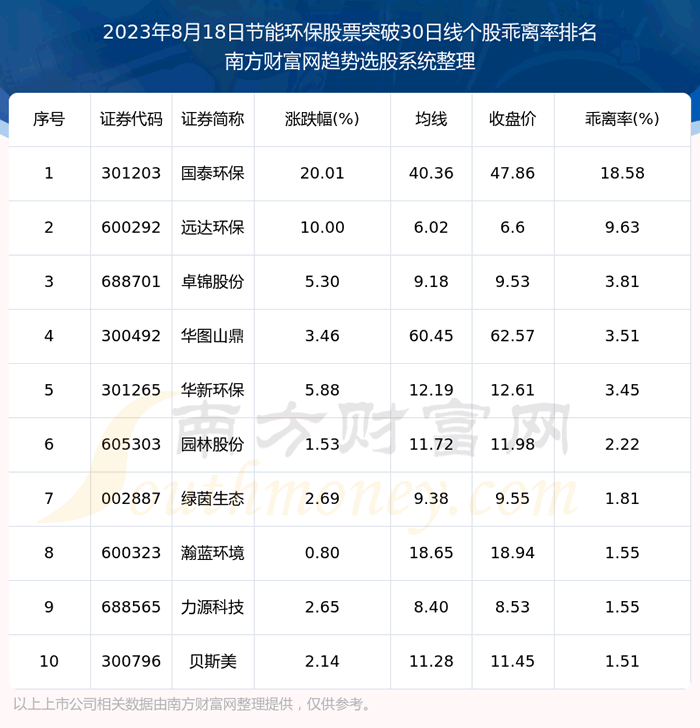700x728 pixels.
Task: Click the 2.22 deviation rate
Action: [622, 444]
